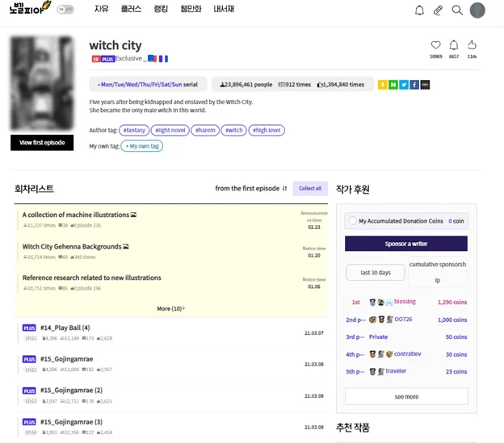The image size is (504, 443).
Task: Click the Collect all button
Action: click(310, 189)
